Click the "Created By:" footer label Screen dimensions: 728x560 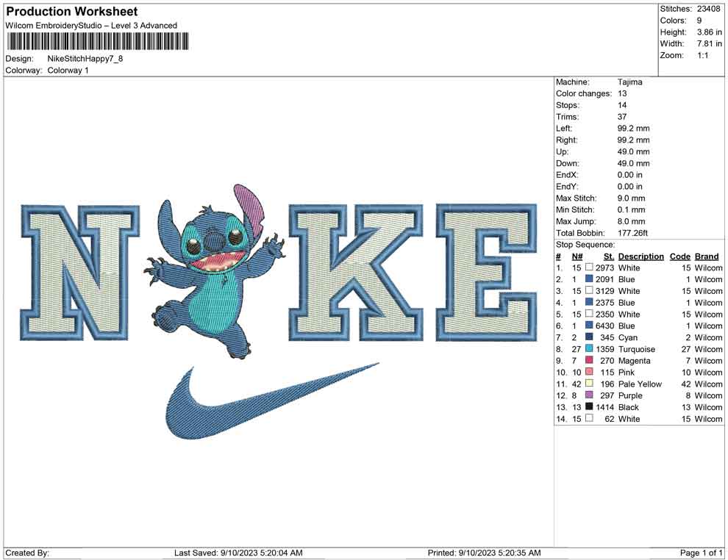pyautogui.click(x=27, y=553)
